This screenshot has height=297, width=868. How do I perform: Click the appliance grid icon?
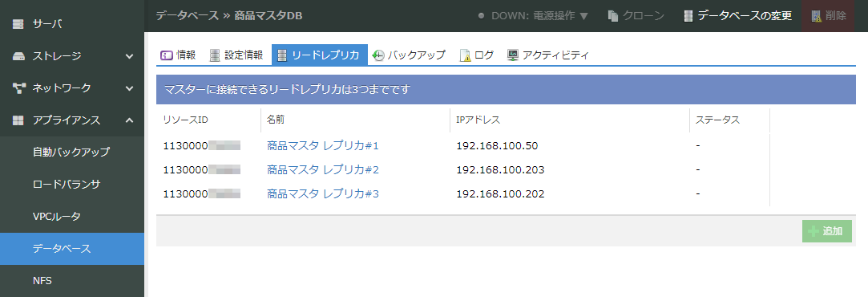tap(18, 120)
